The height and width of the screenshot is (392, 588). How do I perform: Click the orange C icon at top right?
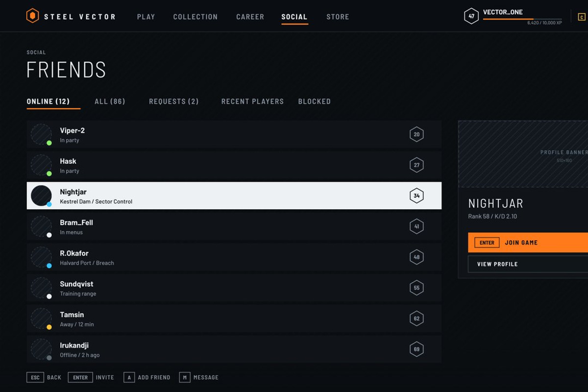(582, 17)
